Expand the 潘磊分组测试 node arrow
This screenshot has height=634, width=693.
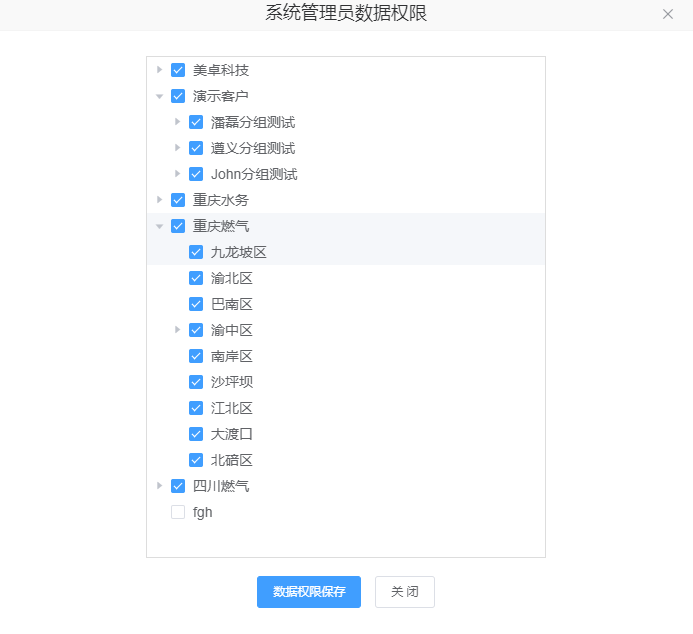tap(177, 122)
